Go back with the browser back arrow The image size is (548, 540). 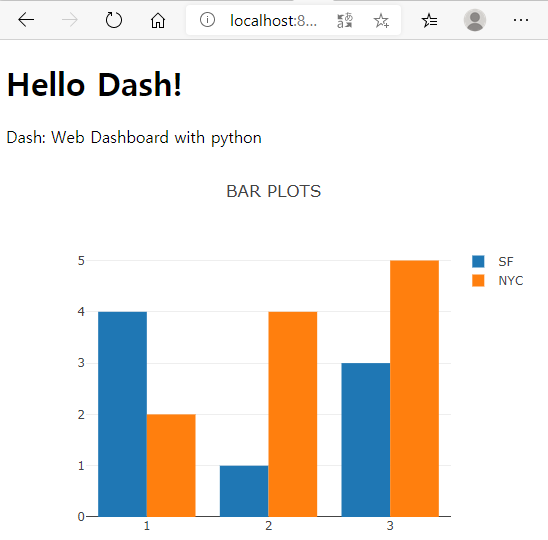click(x=26, y=20)
